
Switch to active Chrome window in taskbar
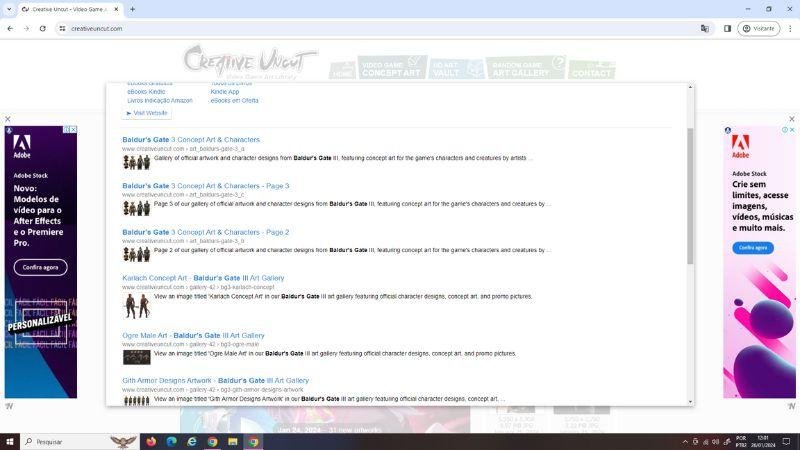coord(253,441)
